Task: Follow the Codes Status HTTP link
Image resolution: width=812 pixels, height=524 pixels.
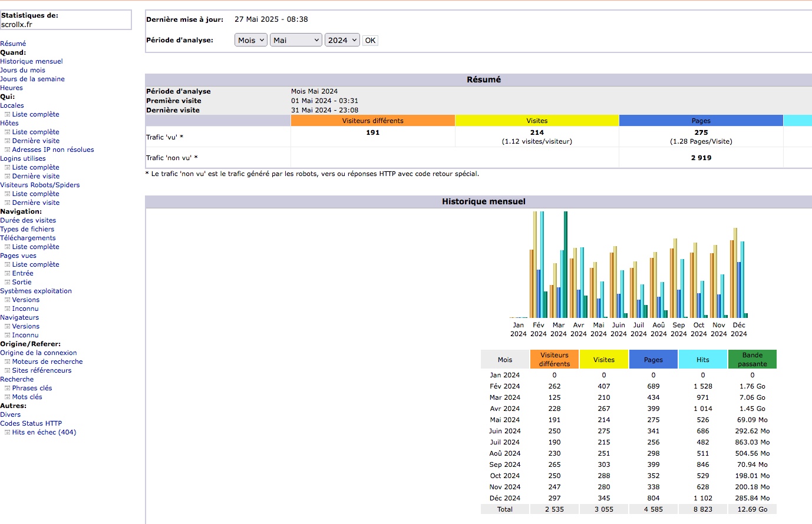Action: (31, 423)
